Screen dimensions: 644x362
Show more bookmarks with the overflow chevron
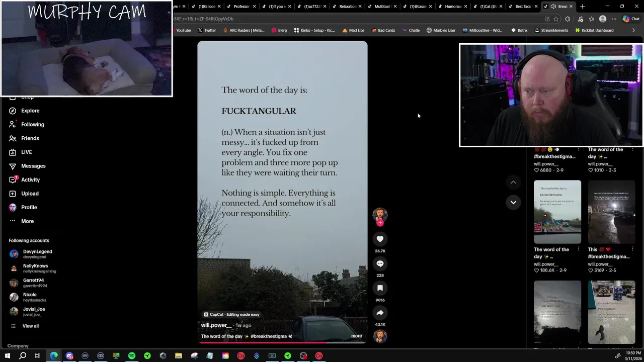[x=633, y=30]
